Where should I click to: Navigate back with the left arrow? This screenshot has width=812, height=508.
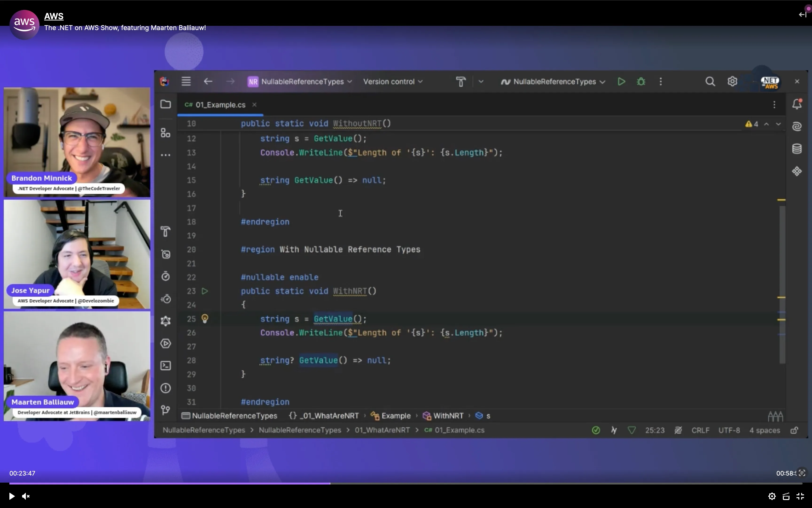click(208, 81)
